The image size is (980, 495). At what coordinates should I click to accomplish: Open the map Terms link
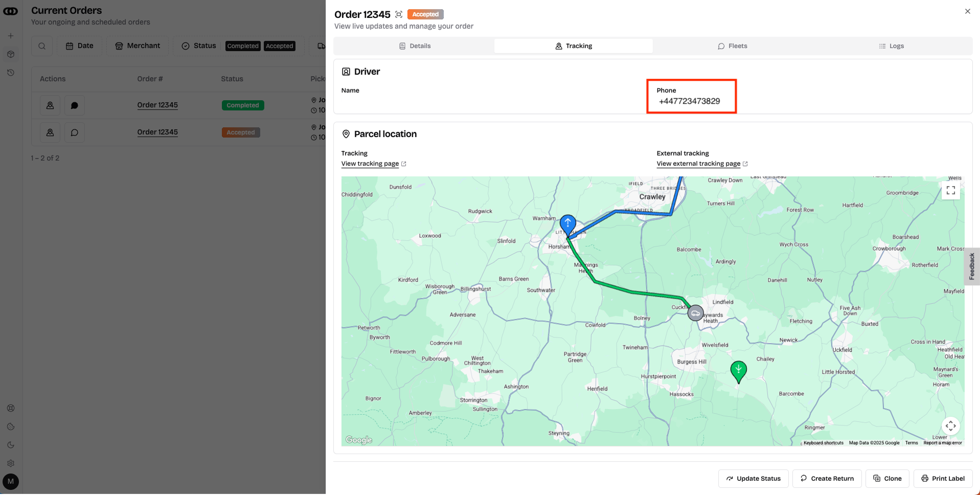(911, 443)
